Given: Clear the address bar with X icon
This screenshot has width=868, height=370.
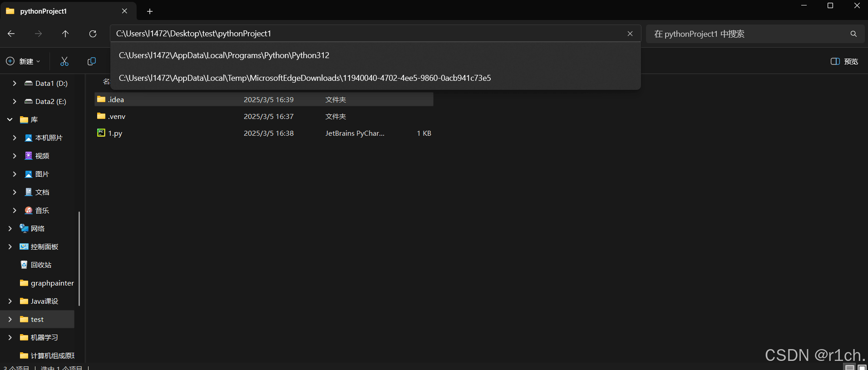Looking at the screenshot, I should 630,34.
